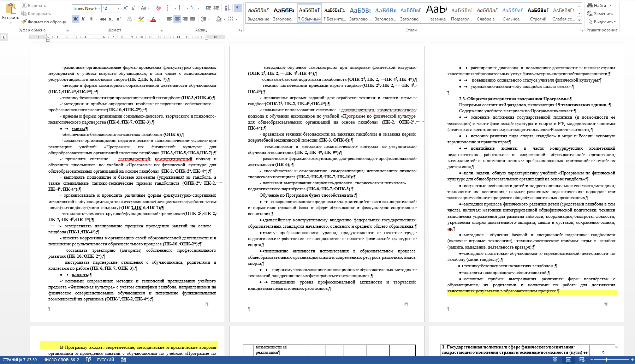Justify the paragraph text
This screenshot has width=635, height=364.
(x=193, y=19)
